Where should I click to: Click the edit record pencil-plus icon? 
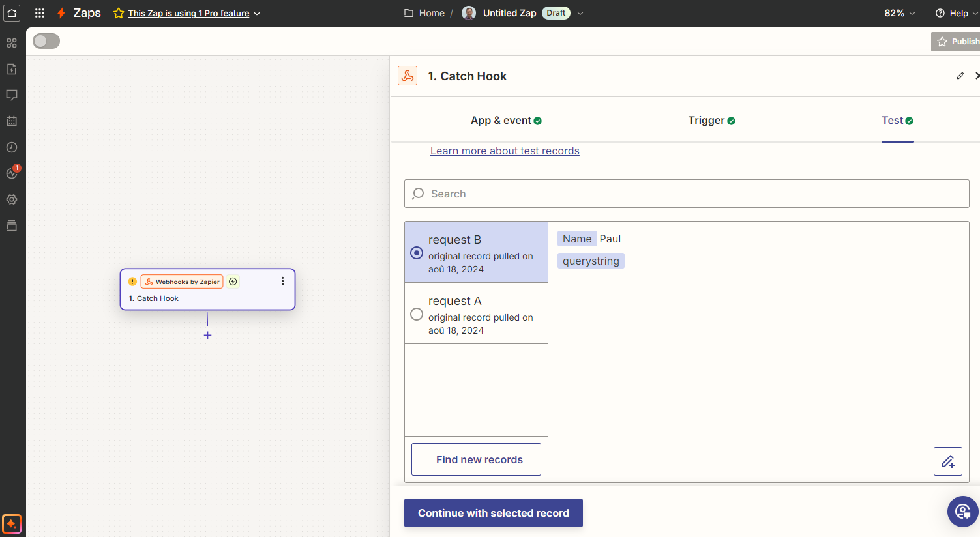click(947, 461)
